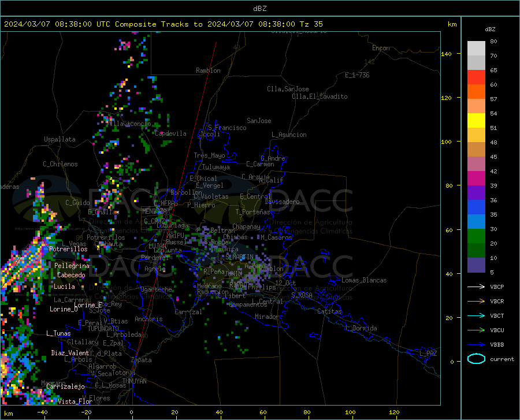
Task: Click the Tres_Mayo map label
Action: tap(209, 155)
